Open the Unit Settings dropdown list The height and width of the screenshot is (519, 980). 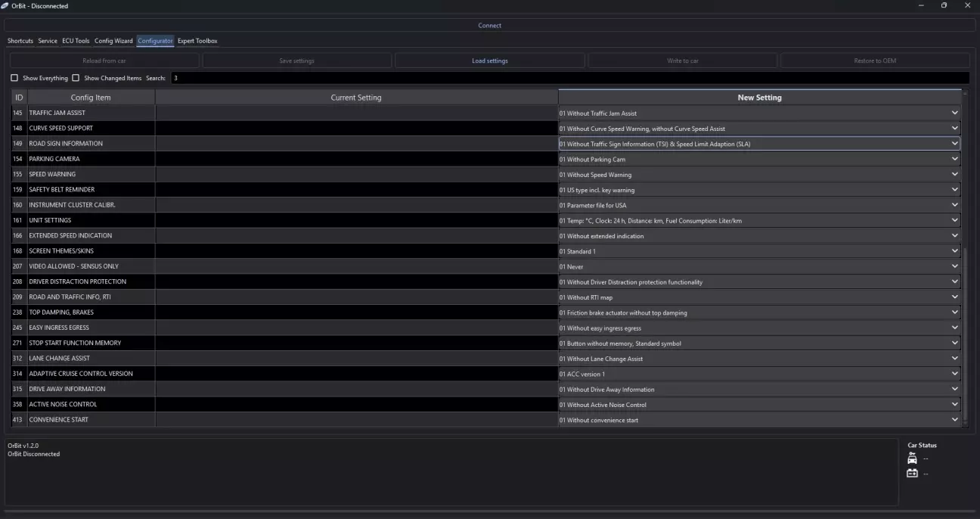tap(954, 220)
